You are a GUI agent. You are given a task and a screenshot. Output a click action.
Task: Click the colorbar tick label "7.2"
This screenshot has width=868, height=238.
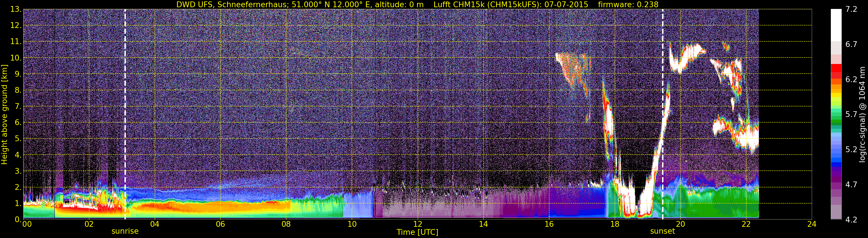[x=851, y=10]
